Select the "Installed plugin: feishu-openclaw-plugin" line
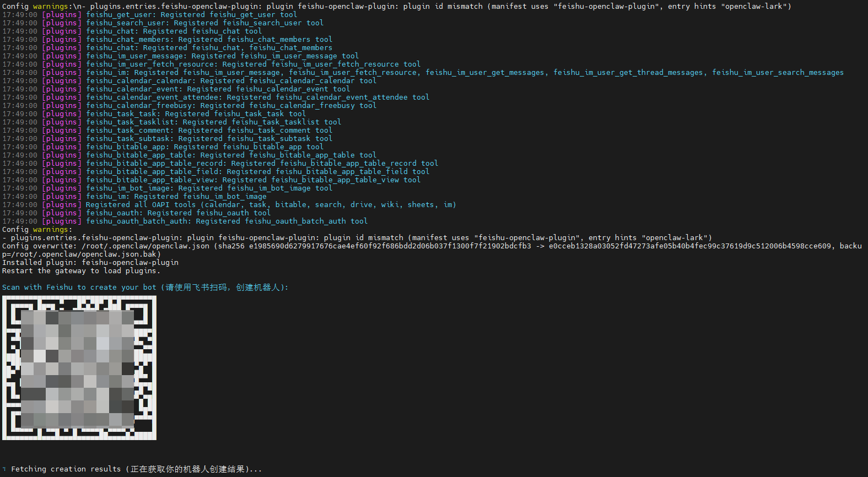 pyautogui.click(x=90, y=263)
